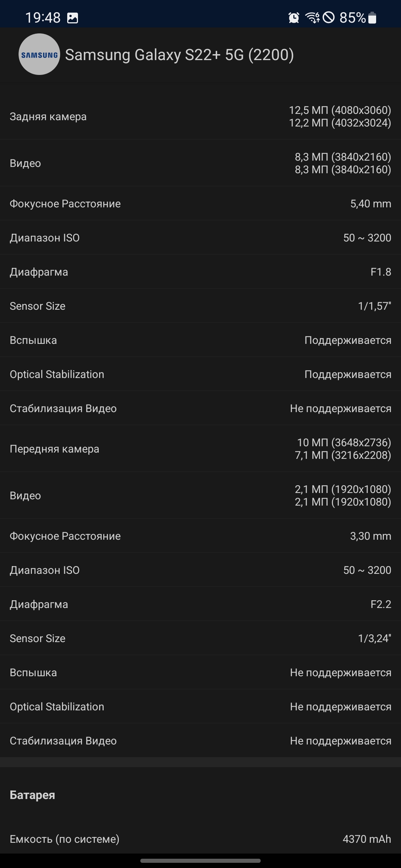401x868 pixels.
Task: Tap the Wi-Fi signal status icon
Action: coord(312,17)
